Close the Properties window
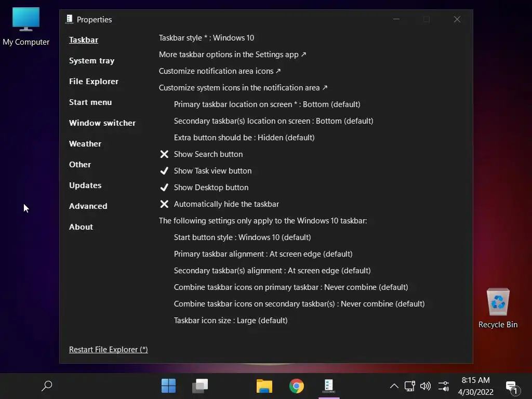Screen dimensions: 532x399 (457, 19)
